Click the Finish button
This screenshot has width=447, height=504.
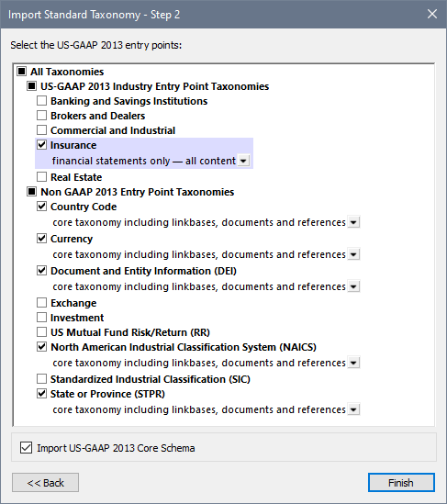(x=401, y=483)
